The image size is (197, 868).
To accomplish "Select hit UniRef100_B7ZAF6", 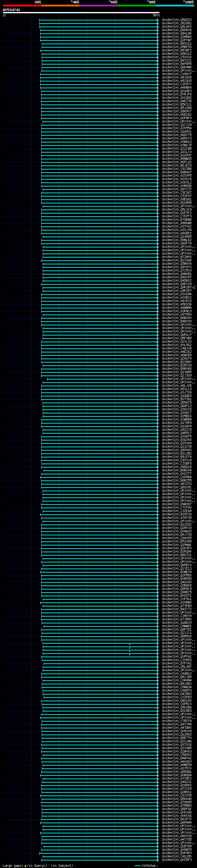I will [177, 257].
